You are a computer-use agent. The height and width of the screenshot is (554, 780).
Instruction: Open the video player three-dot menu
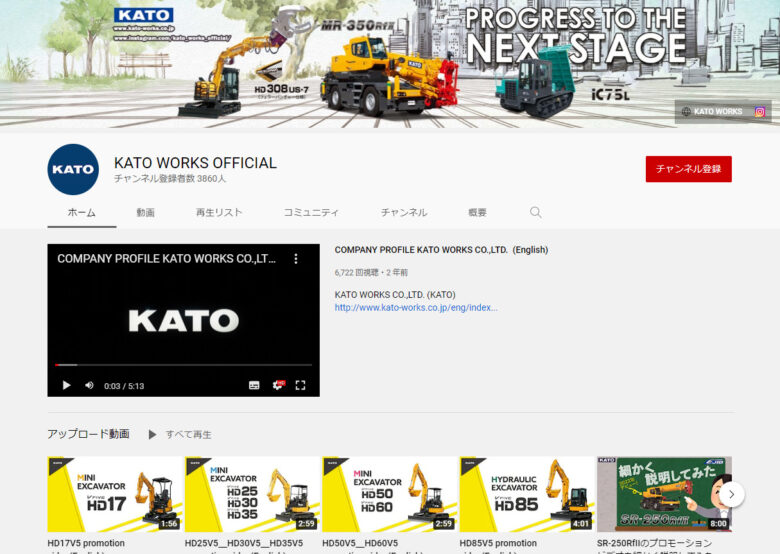point(295,258)
